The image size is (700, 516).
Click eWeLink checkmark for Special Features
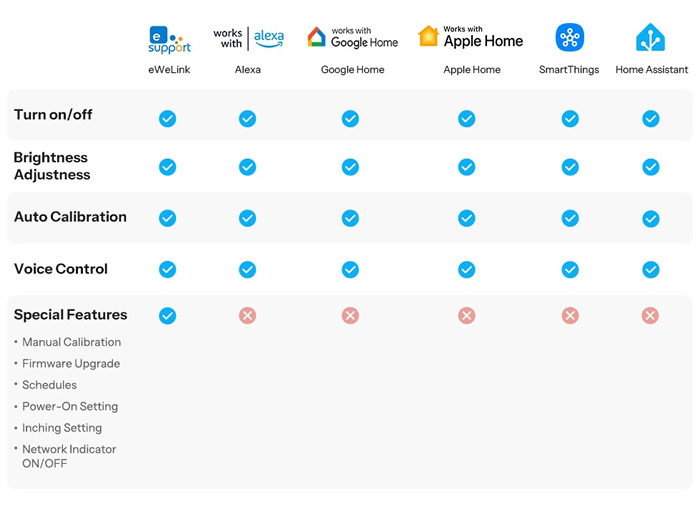pyautogui.click(x=168, y=316)
